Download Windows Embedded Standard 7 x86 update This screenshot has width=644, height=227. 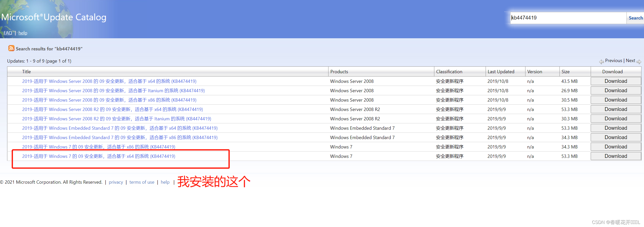(616, 137)
